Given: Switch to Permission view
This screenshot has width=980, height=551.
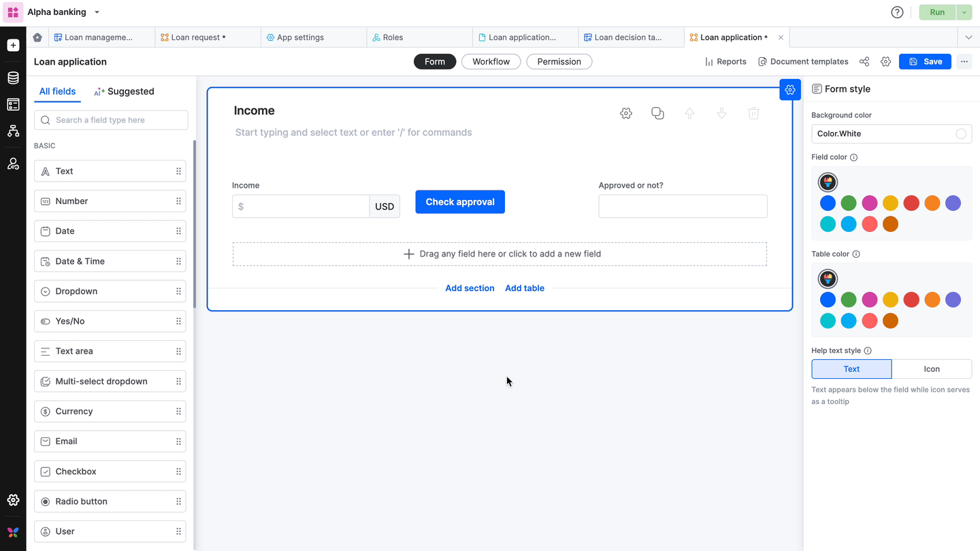Looking at the screenshot, I should [x=559, y=62].
